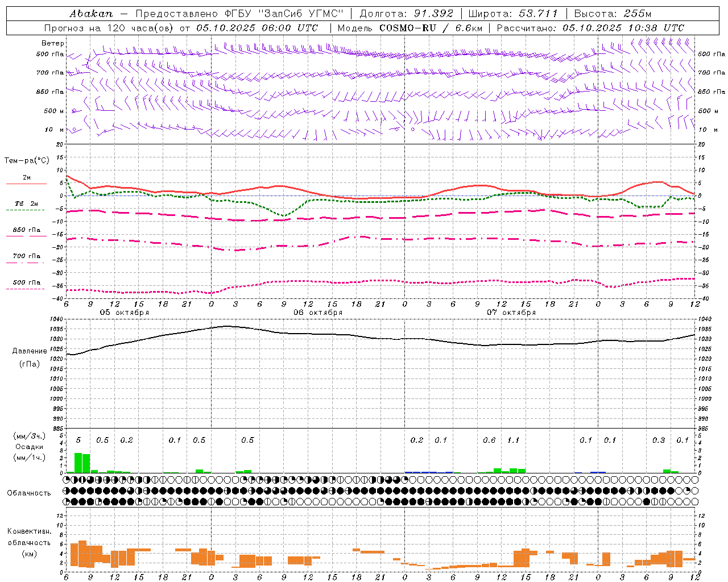
Task: Click the "Предоставлено ФГБУ ЗапСиб УГМС" provider text
Action: point(239,14)
